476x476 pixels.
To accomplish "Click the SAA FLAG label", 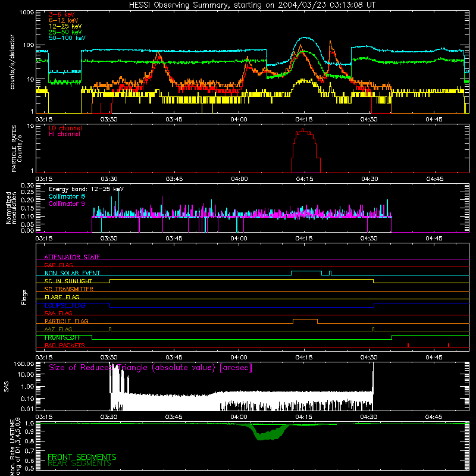I will [x=58, y=313].
